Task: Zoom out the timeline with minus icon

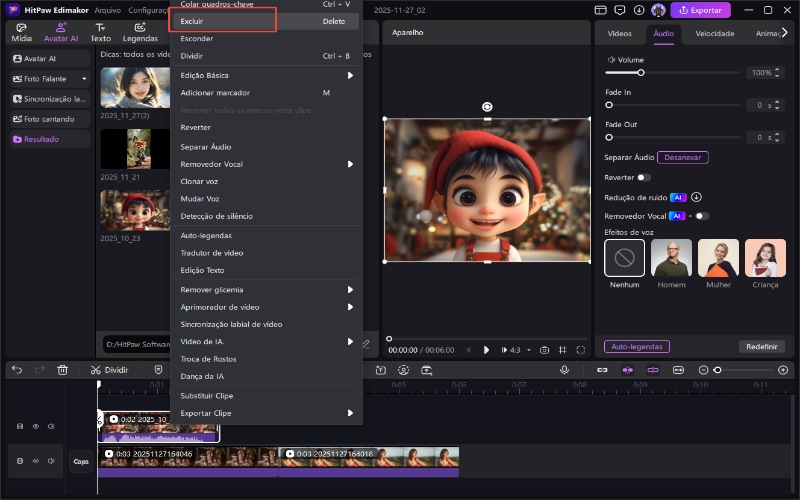Action: click(x=703, y=370)
